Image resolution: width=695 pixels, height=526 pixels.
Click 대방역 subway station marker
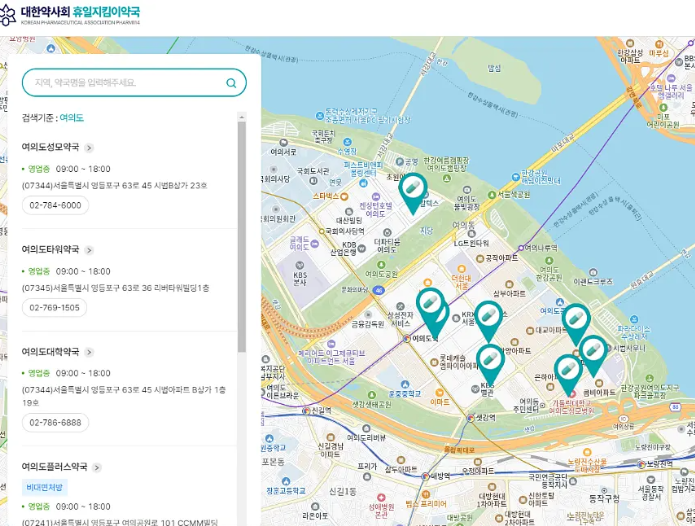tap(426, 476)
